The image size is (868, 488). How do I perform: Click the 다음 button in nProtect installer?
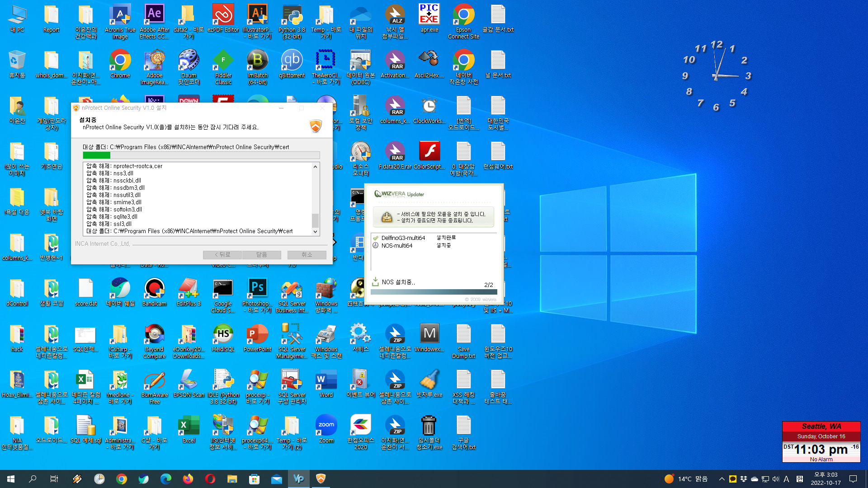(261, 255)
